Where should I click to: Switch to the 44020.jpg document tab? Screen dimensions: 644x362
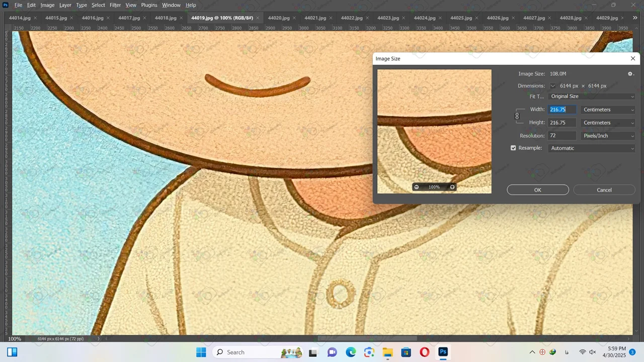click(278, 18)
